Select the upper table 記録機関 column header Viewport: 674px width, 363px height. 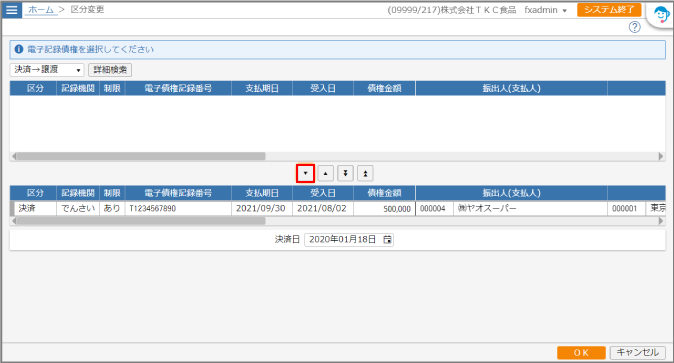click(78, 88)
